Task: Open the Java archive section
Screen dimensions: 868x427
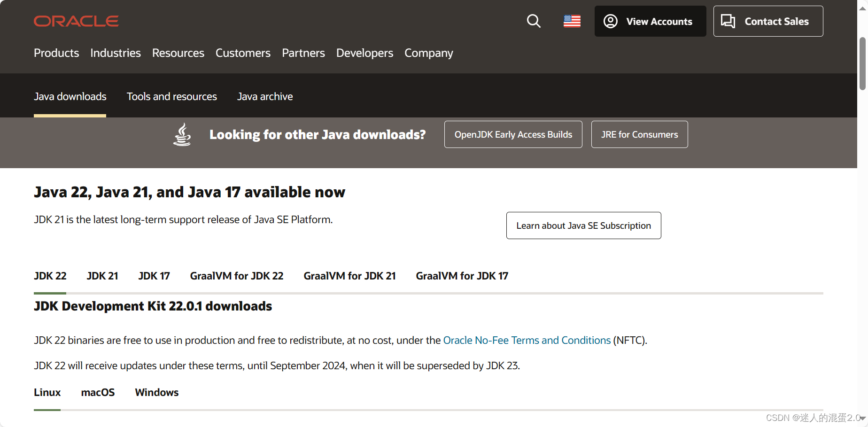Action: tap(265, 96)
